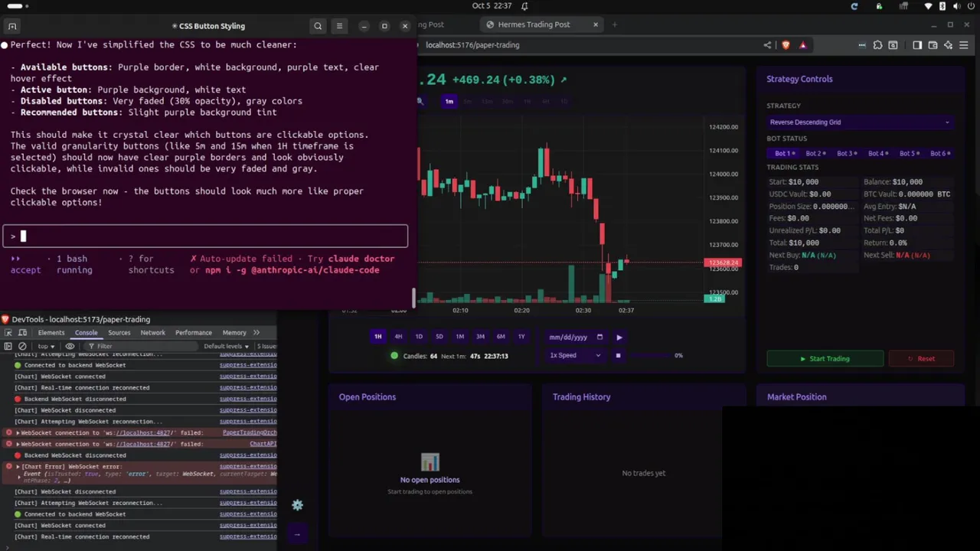Open the 1x Speed dropdown
This screenshot has width=980, height=551.
click(575, 355)
